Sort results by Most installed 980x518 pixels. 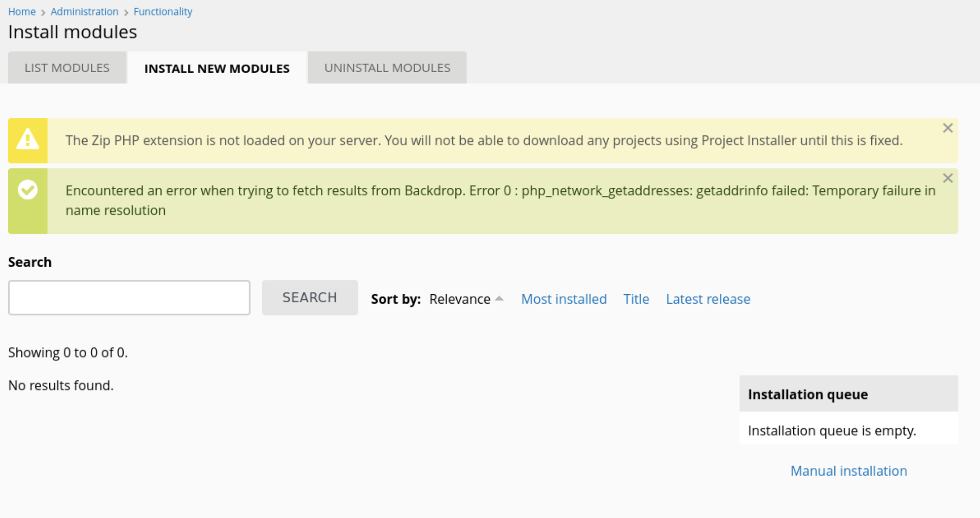[564, 299]
